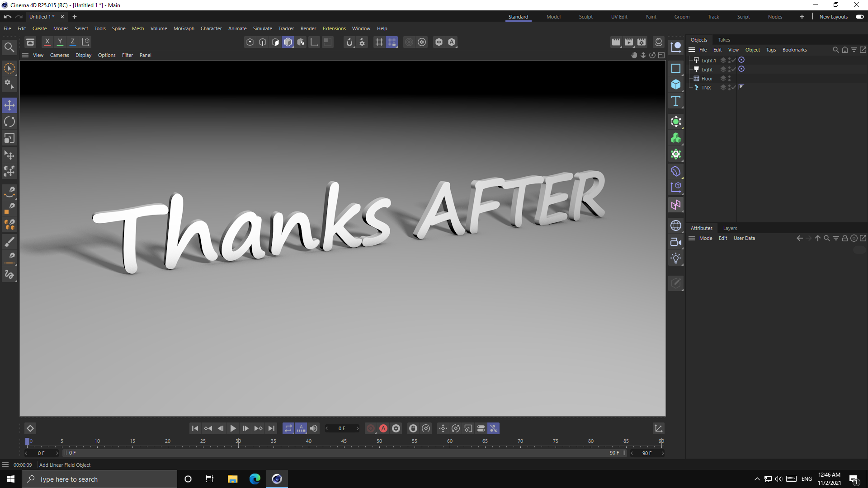Select the Move tool in toolbar
The height and width of the screenshot is (488, 868).
[9, 105]
